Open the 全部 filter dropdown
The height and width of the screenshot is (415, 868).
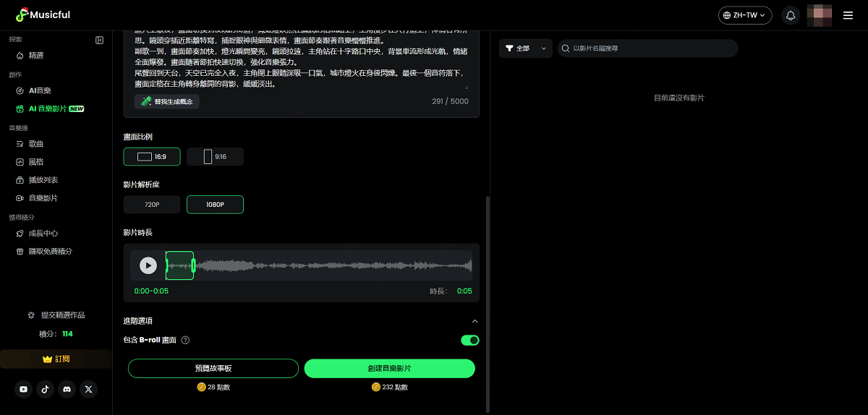coord(526,48)
